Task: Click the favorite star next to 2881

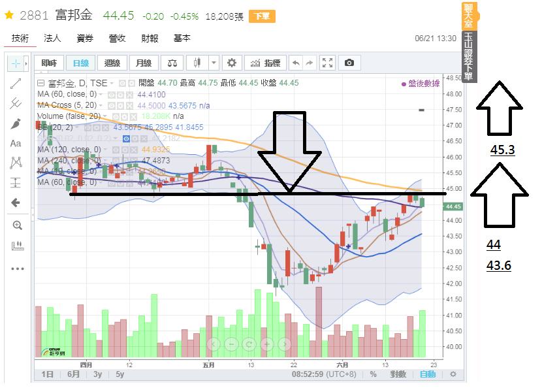Action: click(x=9, y=15)
